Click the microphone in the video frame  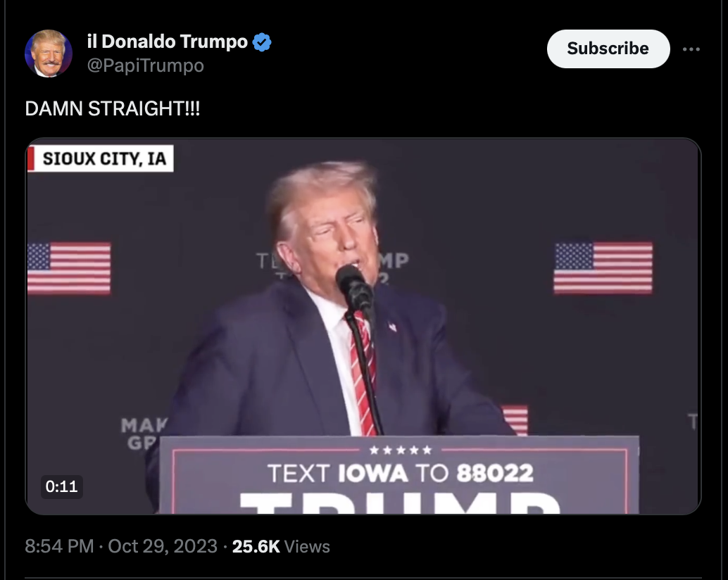pyautogui.click(x=355, y=289)
